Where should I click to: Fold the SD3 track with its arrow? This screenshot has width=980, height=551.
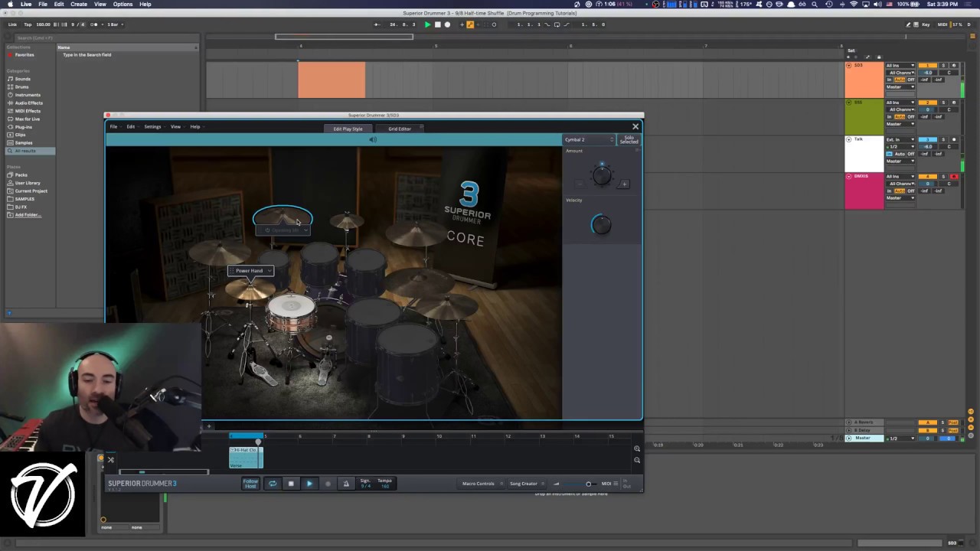848,66
